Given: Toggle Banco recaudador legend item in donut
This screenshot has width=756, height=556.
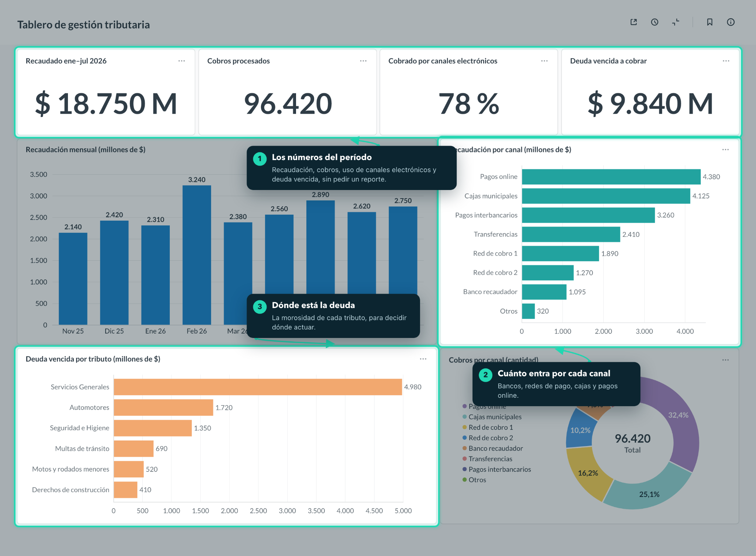Looking at the screenshot, I should coord(493,448).
